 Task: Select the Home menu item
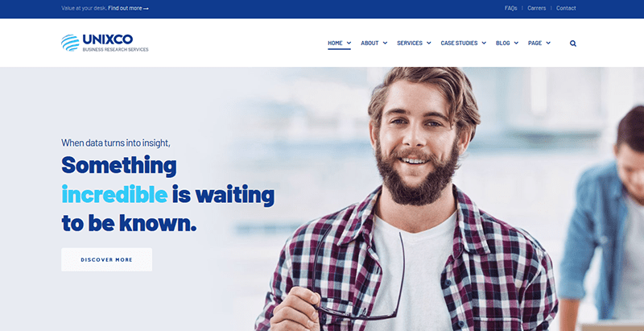pos(335,43)
